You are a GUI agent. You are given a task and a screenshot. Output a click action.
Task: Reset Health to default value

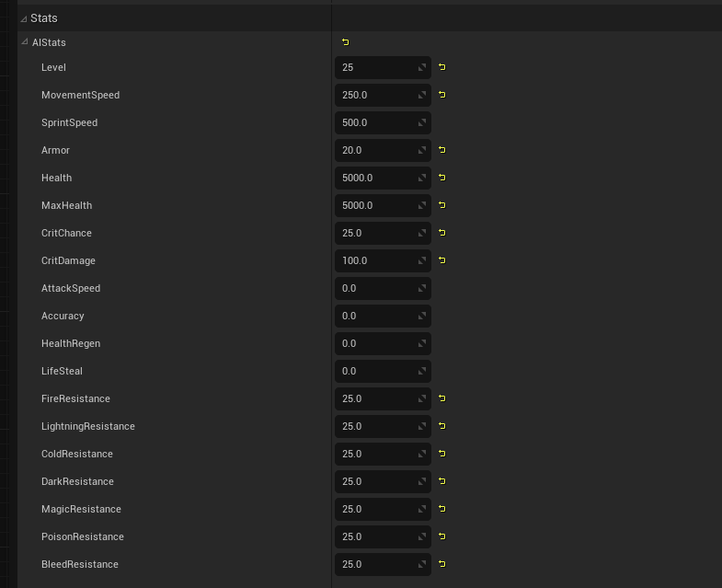pyautogui.click(x=442, y=178)
